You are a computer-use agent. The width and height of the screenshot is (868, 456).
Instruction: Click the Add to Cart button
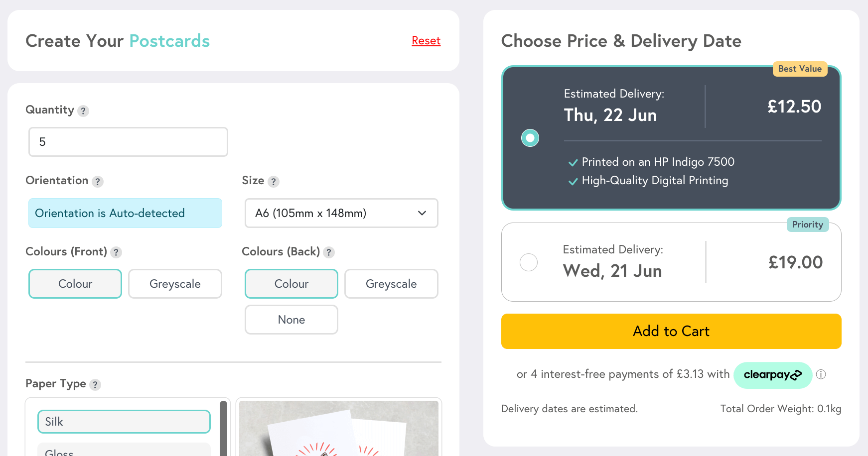pos(671,331)
